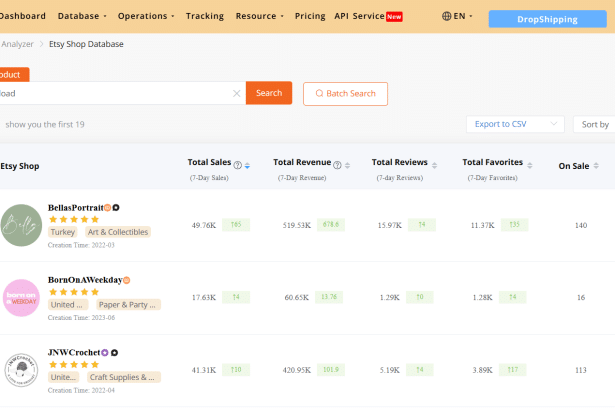This screenshot has width=615, height=410.
Task: Click black badge next to JNWCrochet
Action: [114, 353]
